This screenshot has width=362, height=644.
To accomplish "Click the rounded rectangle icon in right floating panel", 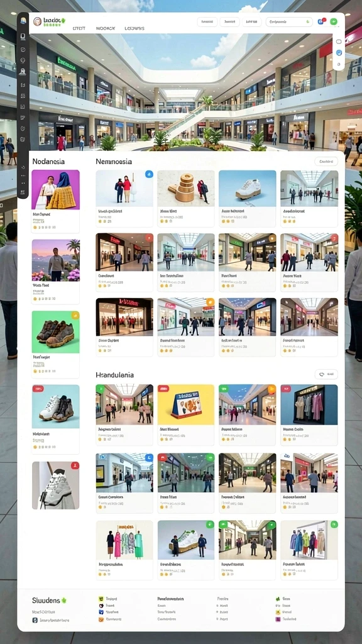I will pyautogui.click(x=339, y=42).
